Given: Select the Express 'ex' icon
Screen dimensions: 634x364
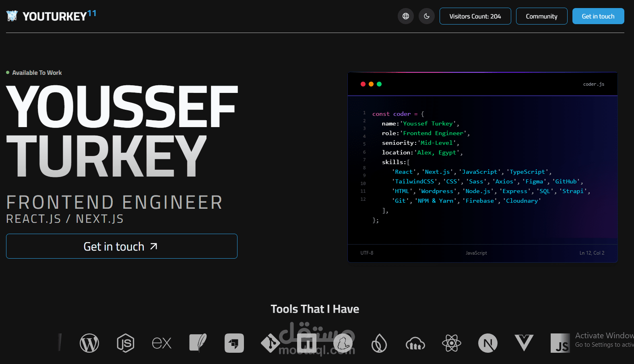Looking at the screenshot, I should click(x=162, y=343).
